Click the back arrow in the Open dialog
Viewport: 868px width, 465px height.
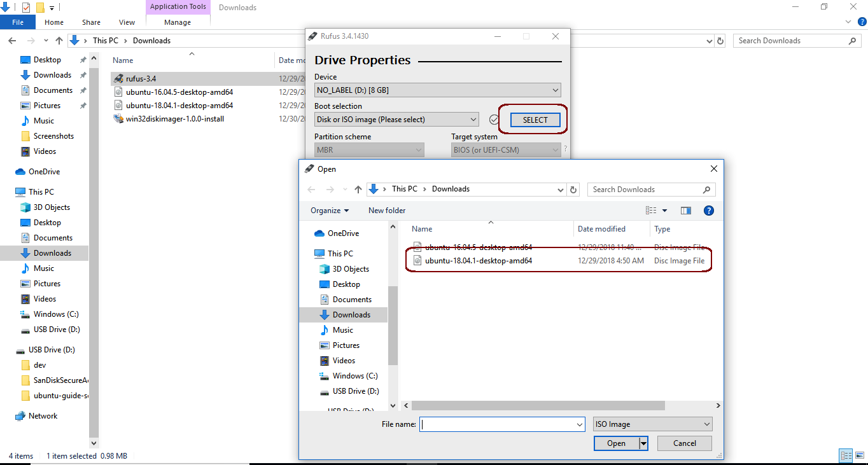[311, 190]
